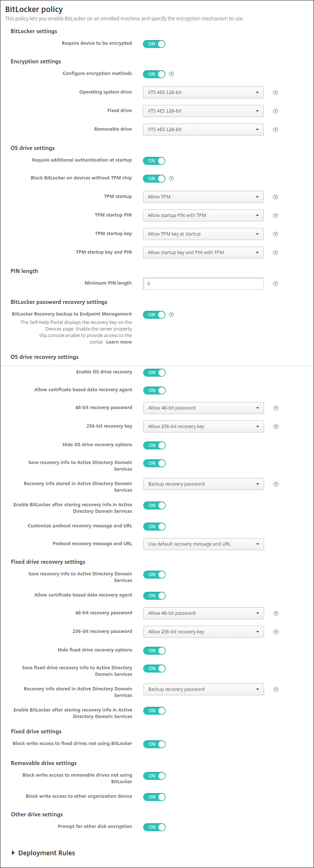The height and width of the screenshot is (868, 314).
Task: Toggle Require device to be encrypted
Action: pos(154,44)
